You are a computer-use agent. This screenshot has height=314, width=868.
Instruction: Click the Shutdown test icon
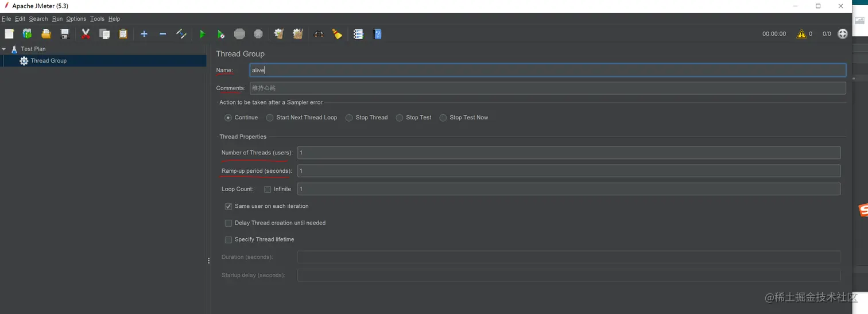pyautogui.click(x=258, y=34)
